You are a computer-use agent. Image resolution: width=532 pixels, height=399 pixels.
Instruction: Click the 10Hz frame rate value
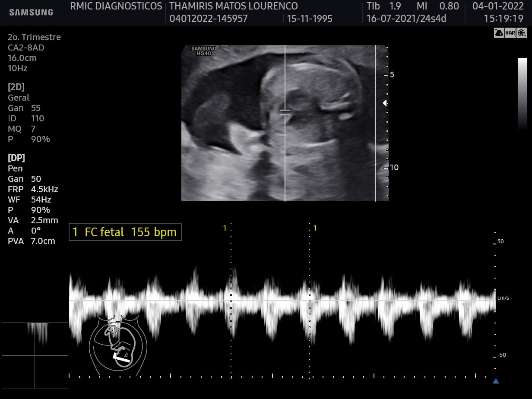pos(18,68)
